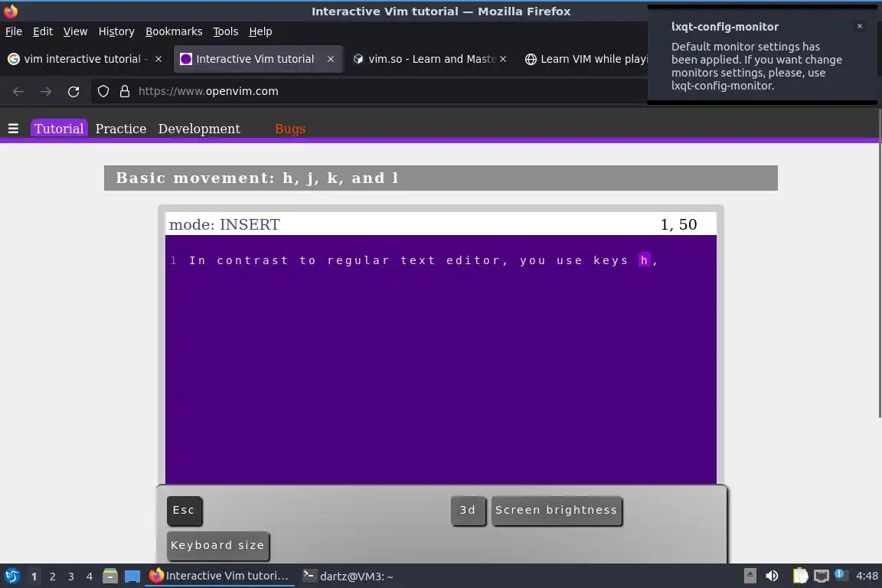This screenshot has height=588, width=882.
Task: Close the 'vim interactive tutorial' Google tab
Action: click(158, 59)
